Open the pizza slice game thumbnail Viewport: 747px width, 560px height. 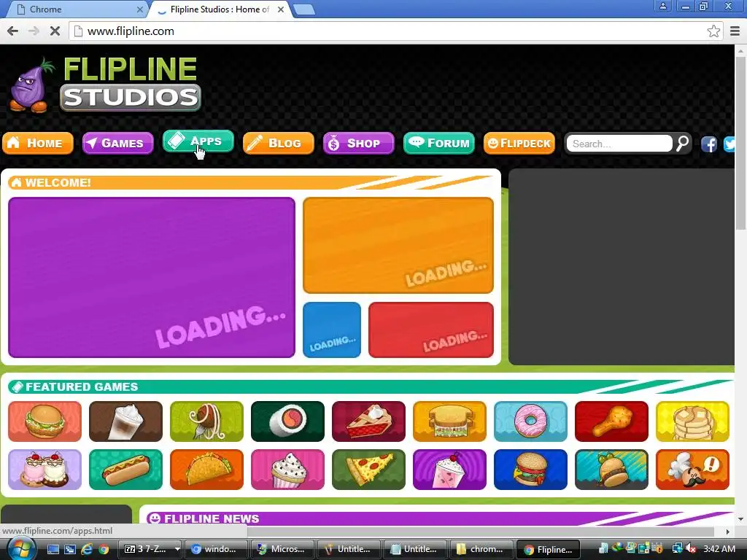pos(368,470)
